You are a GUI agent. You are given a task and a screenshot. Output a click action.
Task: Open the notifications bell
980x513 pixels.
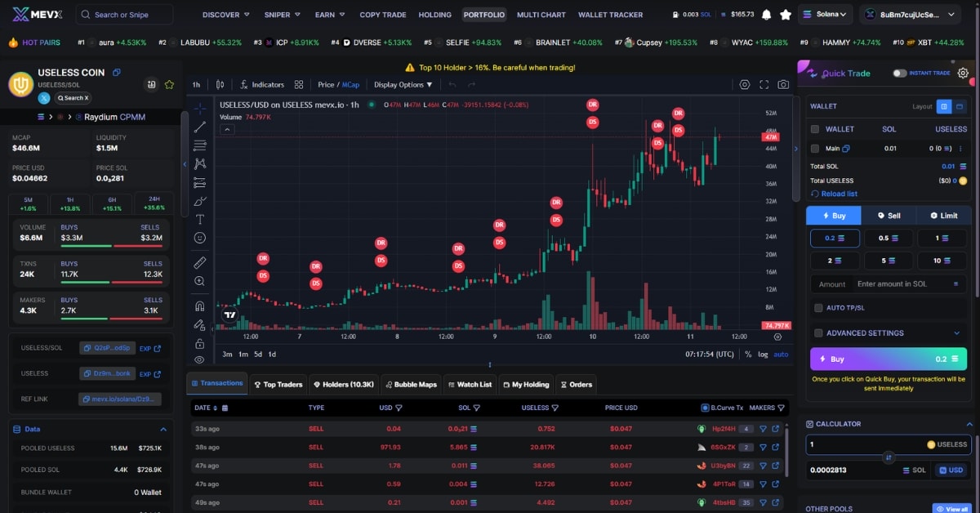click(765, 14)
